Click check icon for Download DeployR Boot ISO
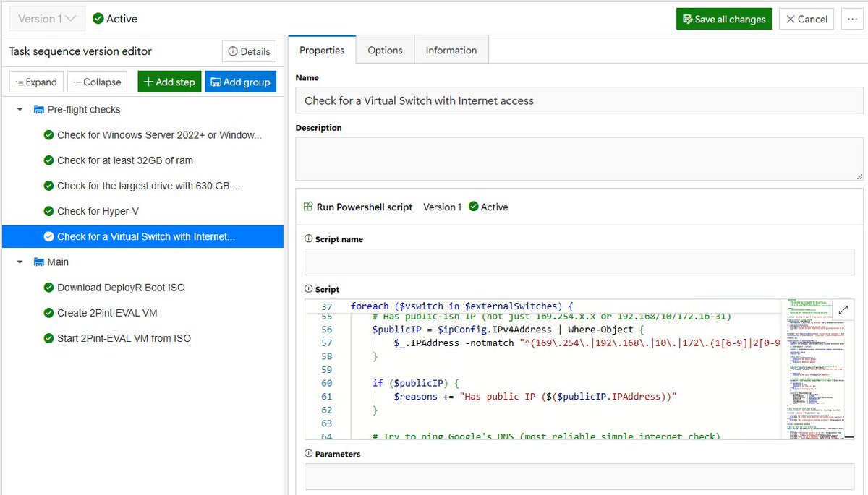868x495 pixels. coord(48,288)
